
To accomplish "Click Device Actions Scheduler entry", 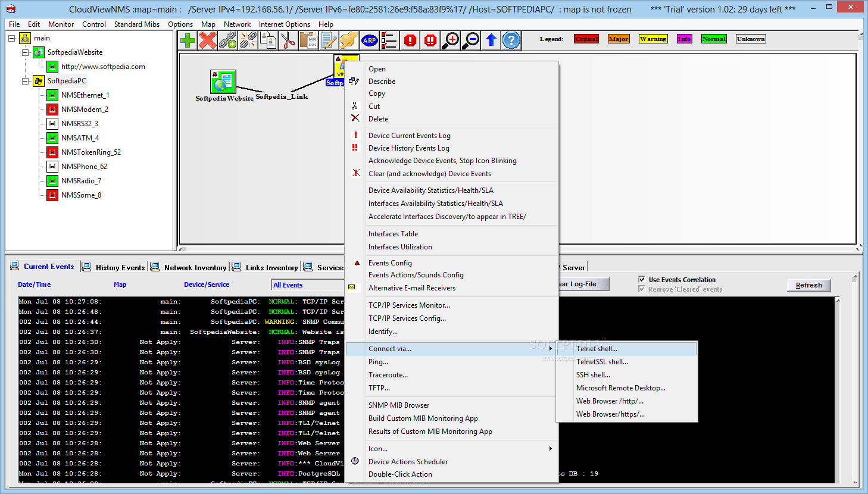I will coord(451,462).
